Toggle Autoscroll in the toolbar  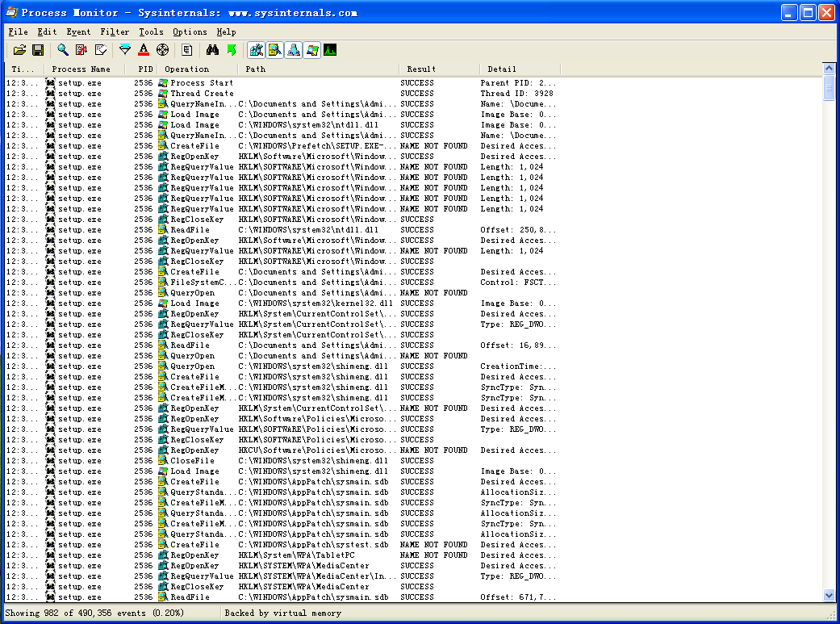tap(81, 50)
